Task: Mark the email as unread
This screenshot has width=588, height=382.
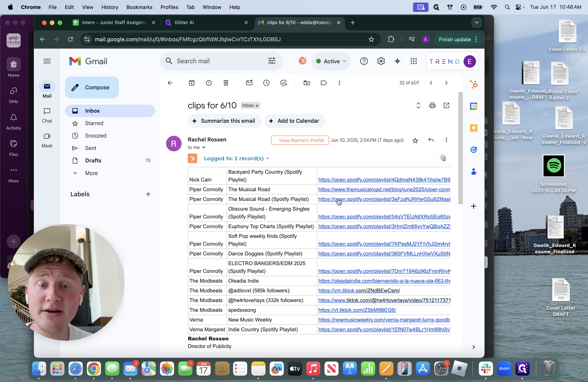Action: (249, 83)
